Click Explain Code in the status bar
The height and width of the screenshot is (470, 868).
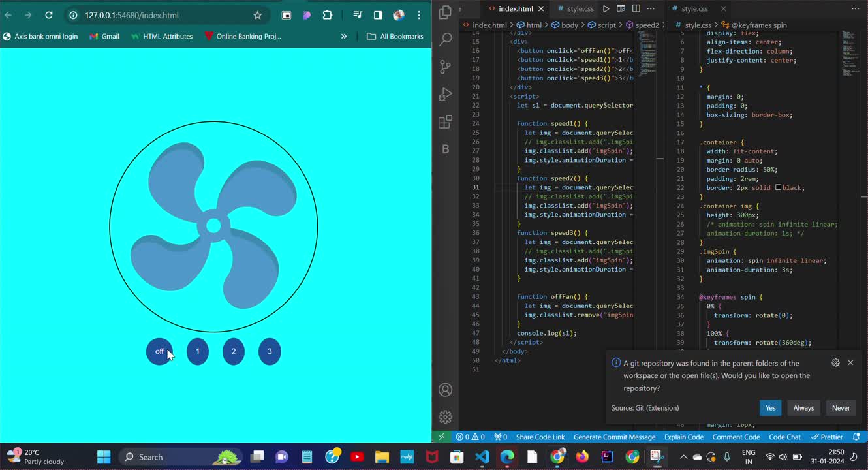click(x=684, y=437)
